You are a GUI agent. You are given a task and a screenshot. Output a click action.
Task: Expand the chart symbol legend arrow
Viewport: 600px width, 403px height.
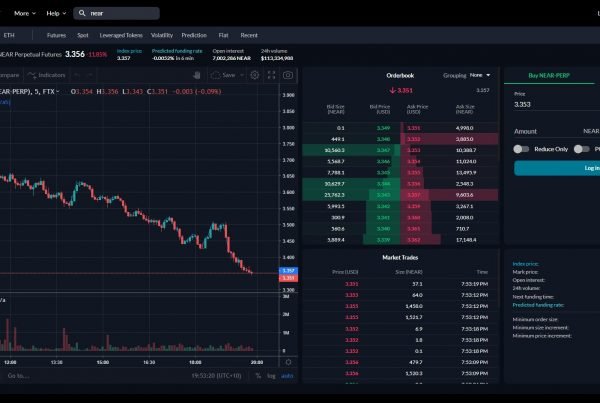(x=58, y=91)
